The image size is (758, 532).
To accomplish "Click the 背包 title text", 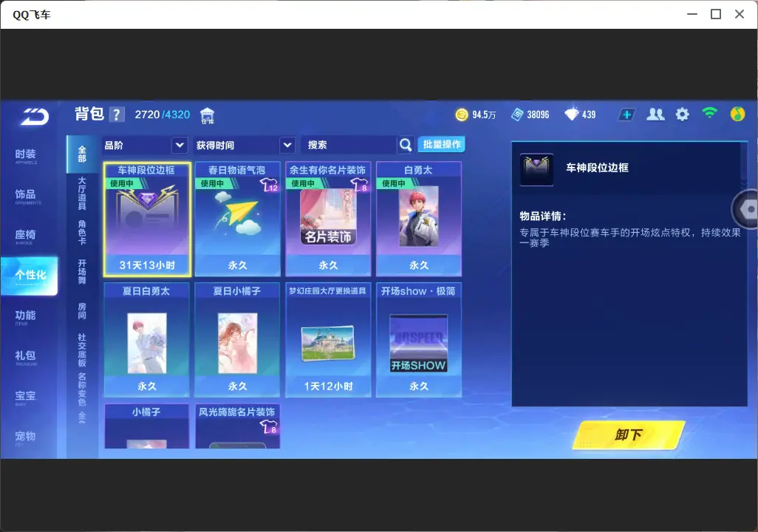I will [x=89, y=114].
